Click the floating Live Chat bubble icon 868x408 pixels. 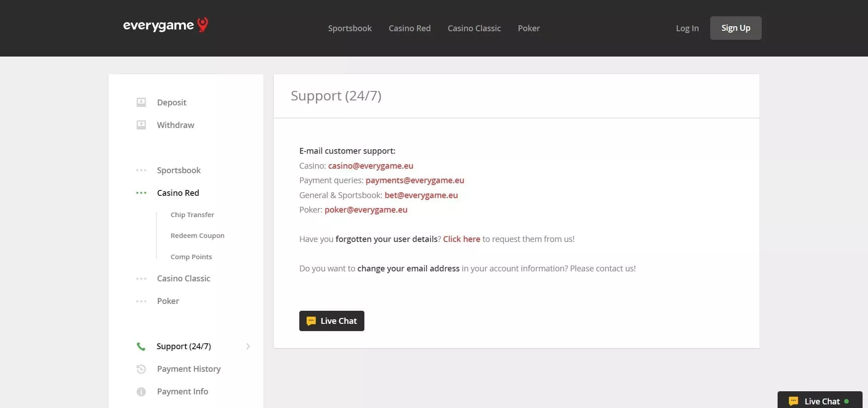click(793, 401)
